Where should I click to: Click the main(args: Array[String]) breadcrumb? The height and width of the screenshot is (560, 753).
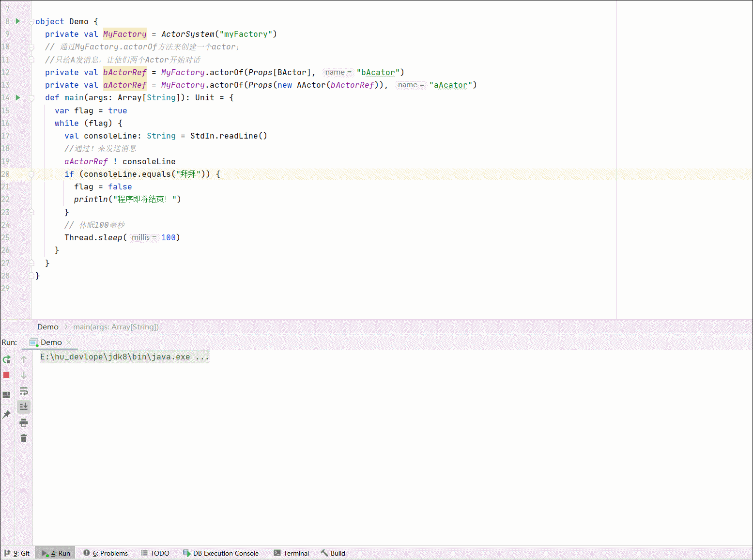[116, 327]
